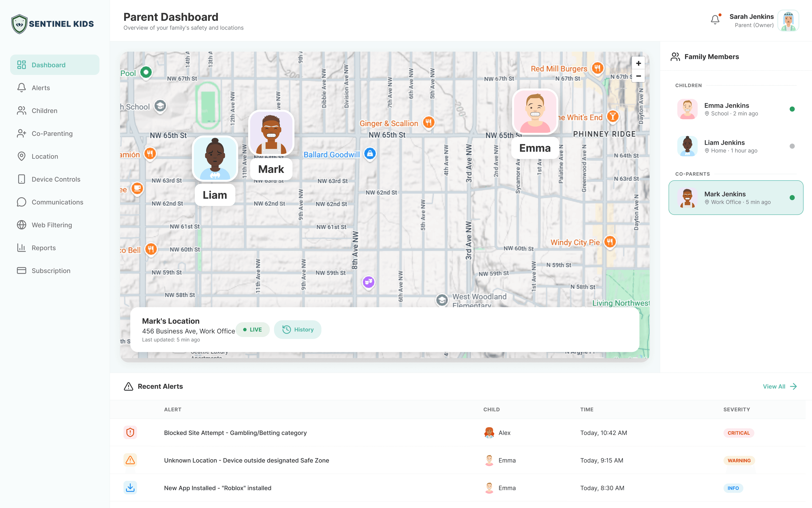
Task: View the Reports page
Action: (x=55, y=248)
